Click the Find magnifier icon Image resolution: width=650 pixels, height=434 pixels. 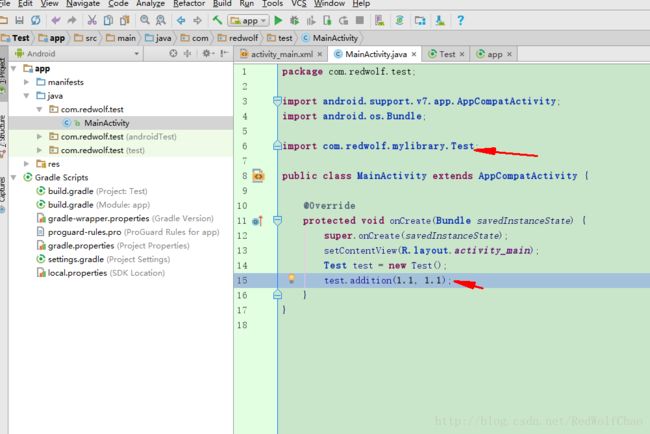tap(145, 20)
